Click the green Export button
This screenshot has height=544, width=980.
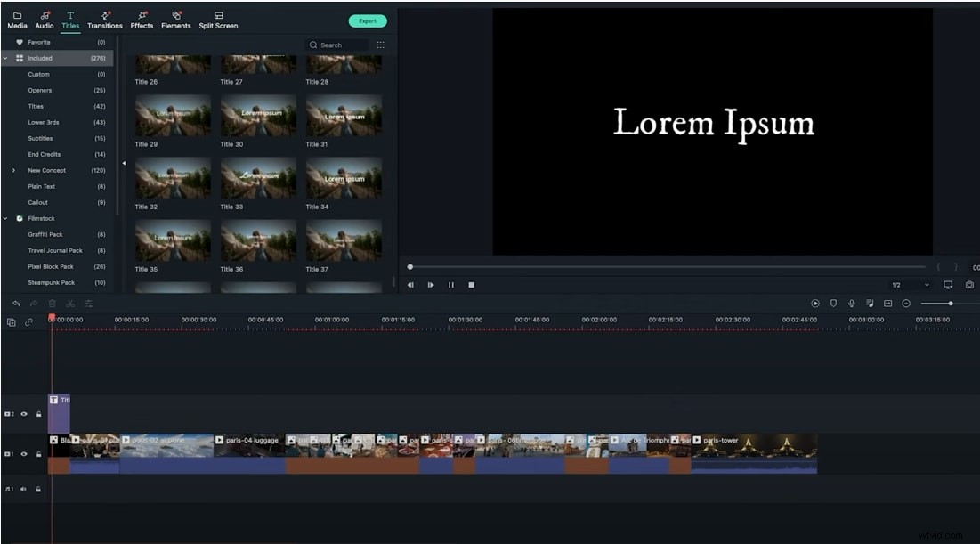366,20
